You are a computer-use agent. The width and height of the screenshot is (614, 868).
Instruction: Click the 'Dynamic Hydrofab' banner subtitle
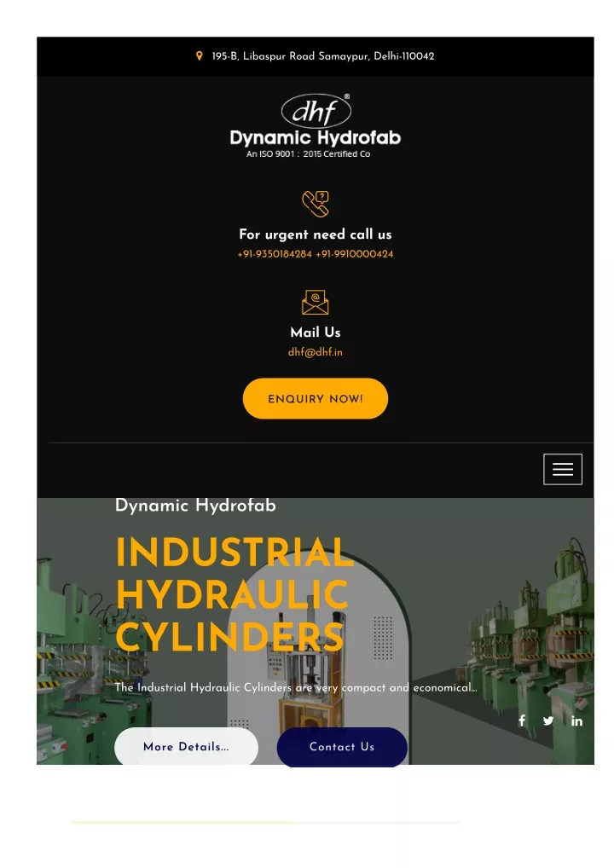(x=195, y=506)
